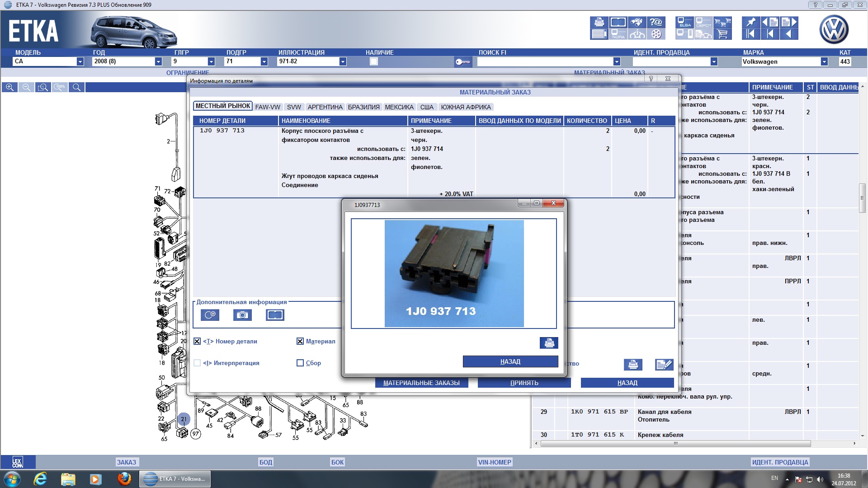Click the parts list horizontal scrollbar
Image resolution: width=868 pixels, height=488 pixels.
point(676,444)
